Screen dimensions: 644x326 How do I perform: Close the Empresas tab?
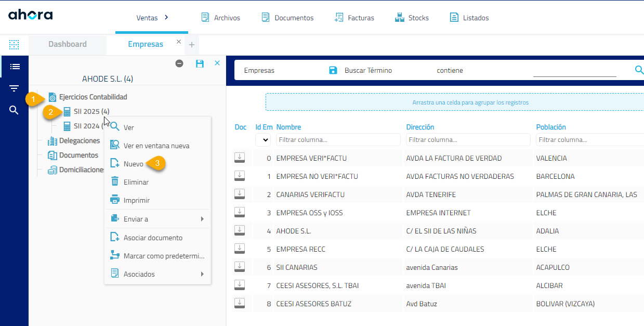point(179,42)
